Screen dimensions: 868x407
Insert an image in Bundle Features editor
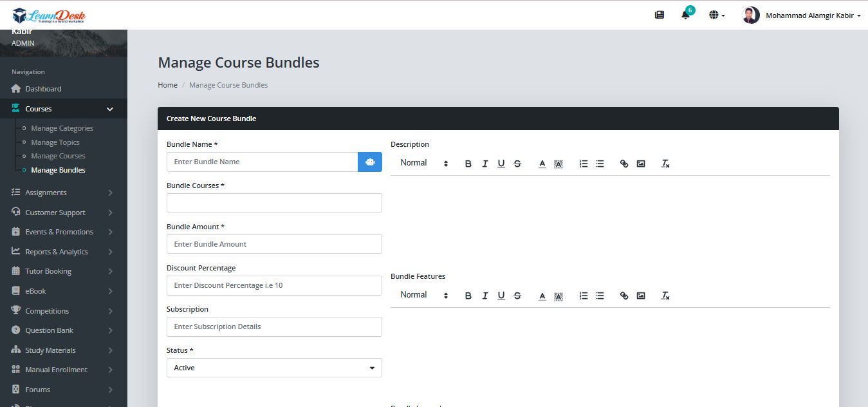[x=641, y=296]
